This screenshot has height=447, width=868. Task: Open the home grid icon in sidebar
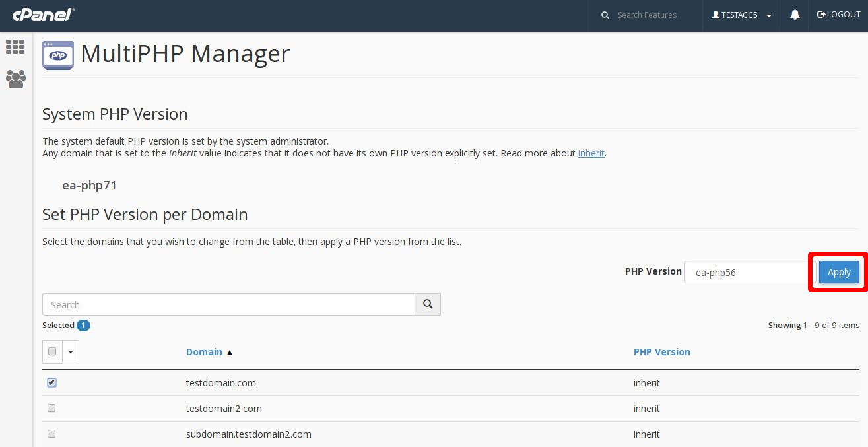(15, 47)
